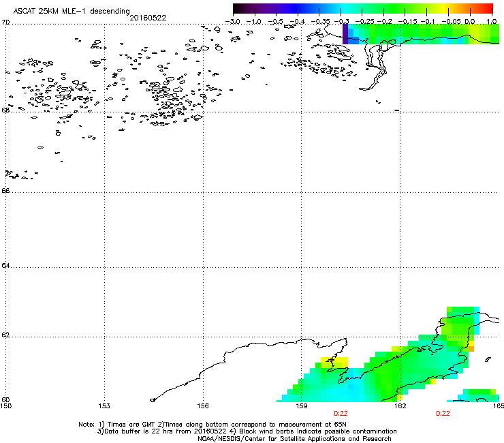
Task: Click the longitude label 153
Action: (104, 406)
